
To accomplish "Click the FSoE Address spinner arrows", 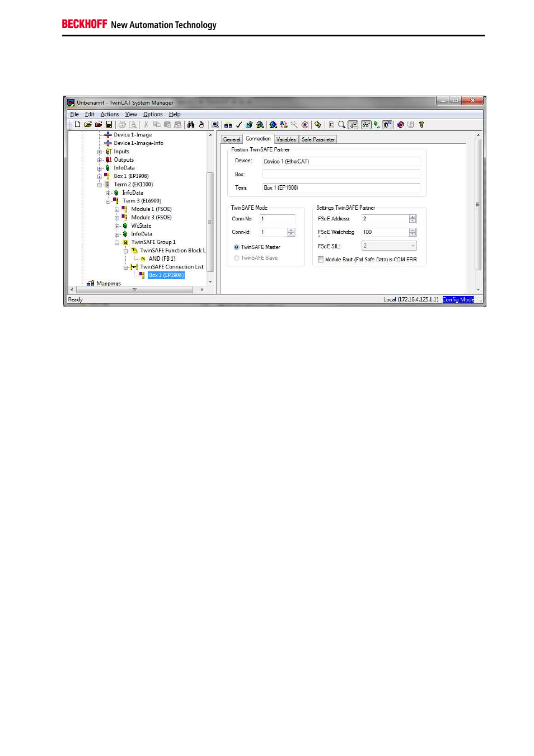I will pyautogui.click(x=413, y=219).
